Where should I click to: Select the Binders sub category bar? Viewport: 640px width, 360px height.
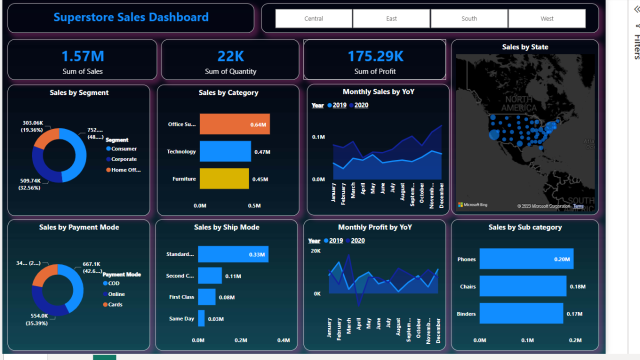(x=521, y=313)
